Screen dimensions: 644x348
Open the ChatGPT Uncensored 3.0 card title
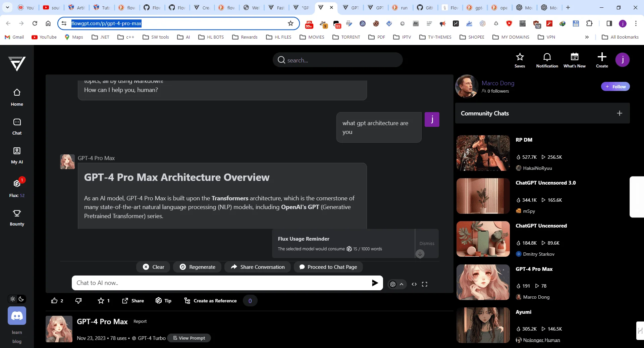[x=545, y=183]
